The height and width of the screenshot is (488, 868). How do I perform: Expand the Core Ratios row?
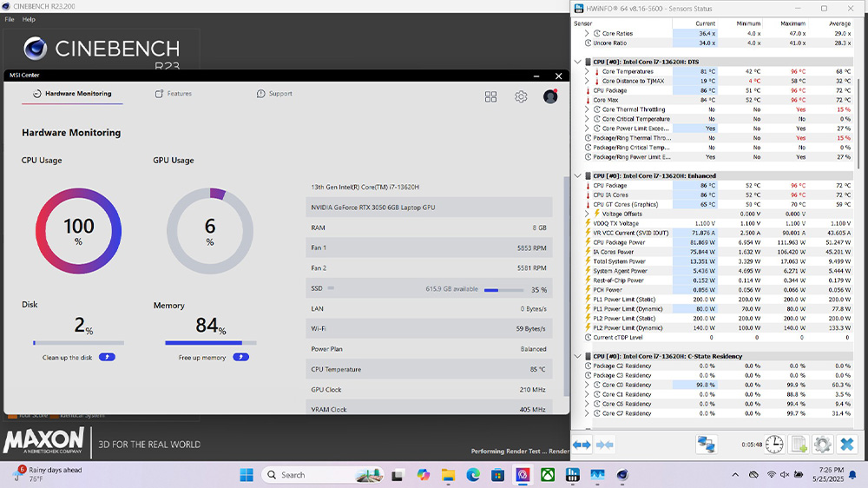[587, 33]
